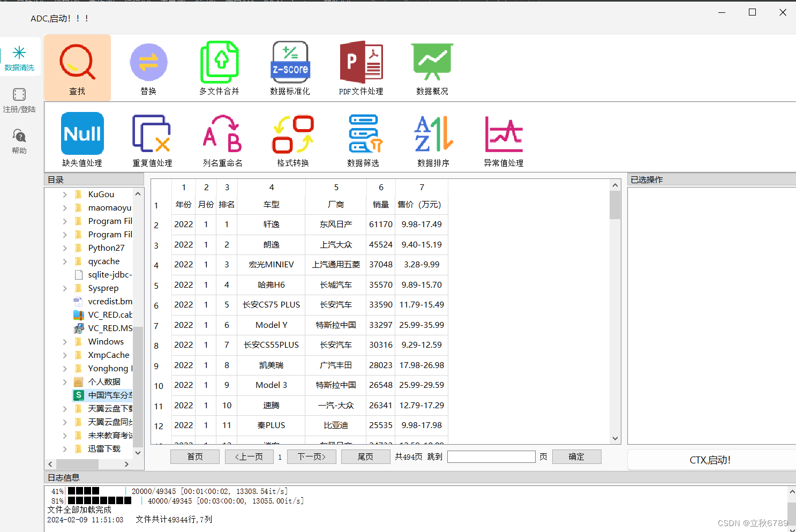This screenshot has height=532, width=796.
Task: Open the 数据概况 data overview tool
Action: click(432, 67)
